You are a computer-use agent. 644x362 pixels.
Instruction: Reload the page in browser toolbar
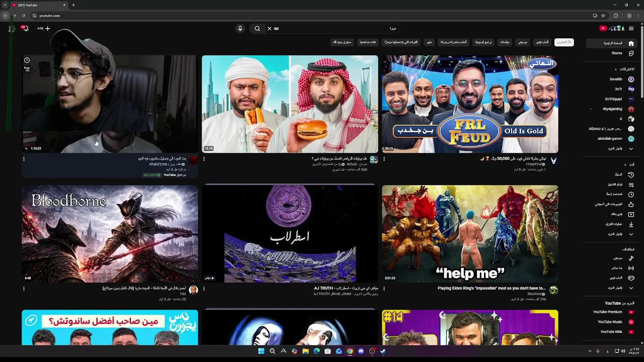click(x=23, y=16)
